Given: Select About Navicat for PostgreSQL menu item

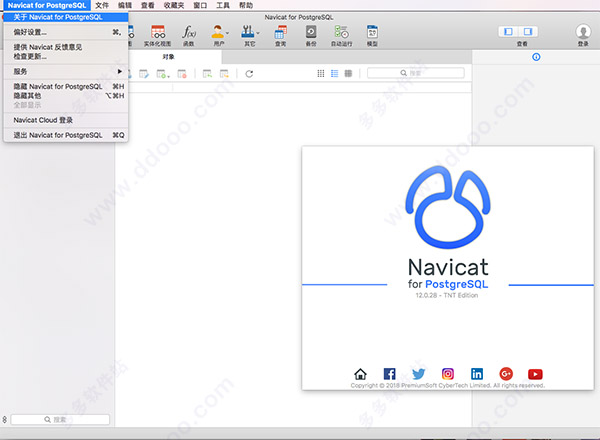Looking at the screenshot, I should 66,17.
